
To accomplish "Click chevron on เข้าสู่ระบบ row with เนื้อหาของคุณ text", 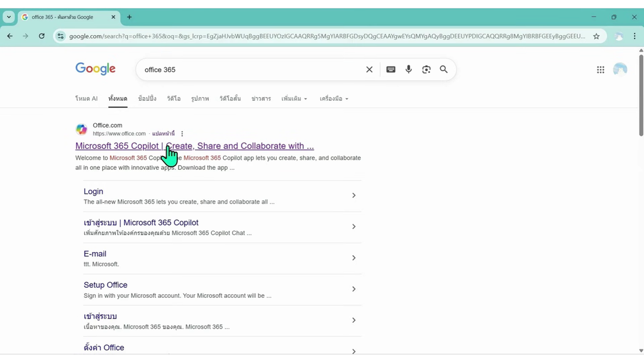I will coord(353,320).
